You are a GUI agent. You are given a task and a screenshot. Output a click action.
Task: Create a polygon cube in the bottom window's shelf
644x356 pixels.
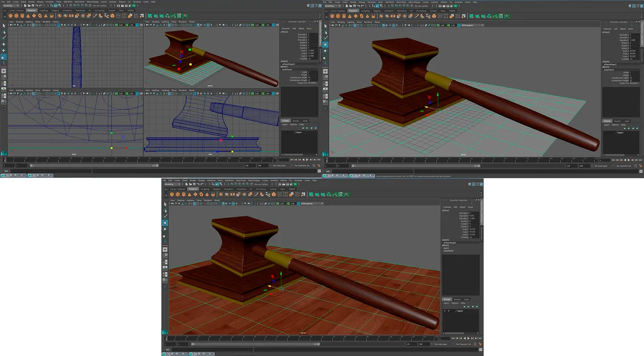(x=178, y=194)
